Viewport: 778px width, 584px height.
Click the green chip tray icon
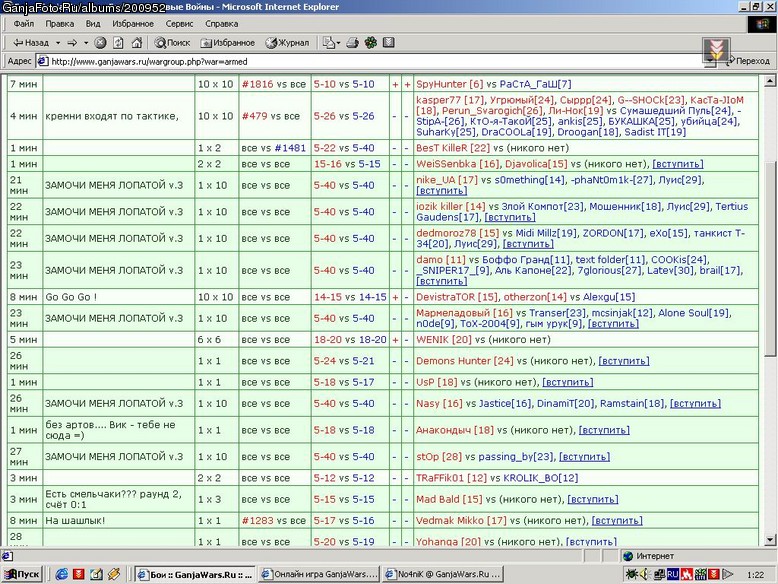[x=700, y=574]
